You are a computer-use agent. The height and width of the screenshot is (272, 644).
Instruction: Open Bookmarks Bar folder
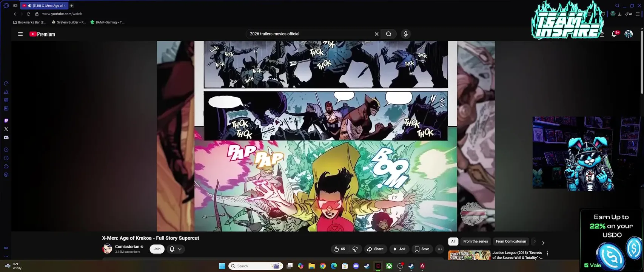[30, 22]
